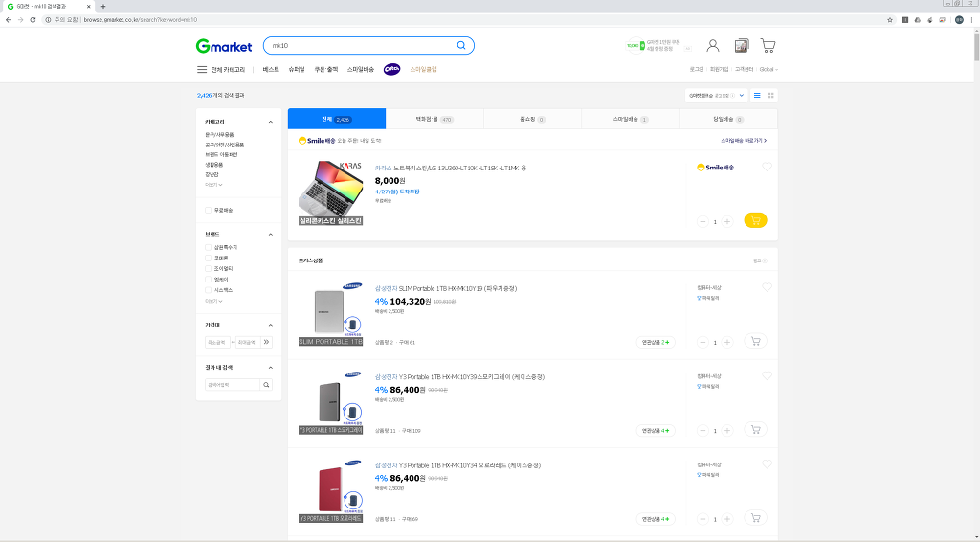The image size is (980, 542).
Task: Apply price range with double-arrow button
Action: coord(267,342)
